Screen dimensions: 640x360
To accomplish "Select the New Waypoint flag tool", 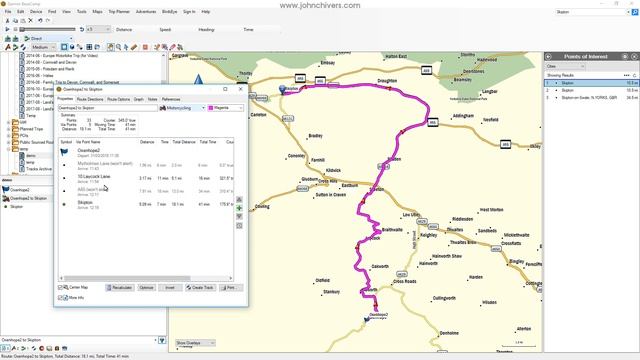I will click(8, 47).
